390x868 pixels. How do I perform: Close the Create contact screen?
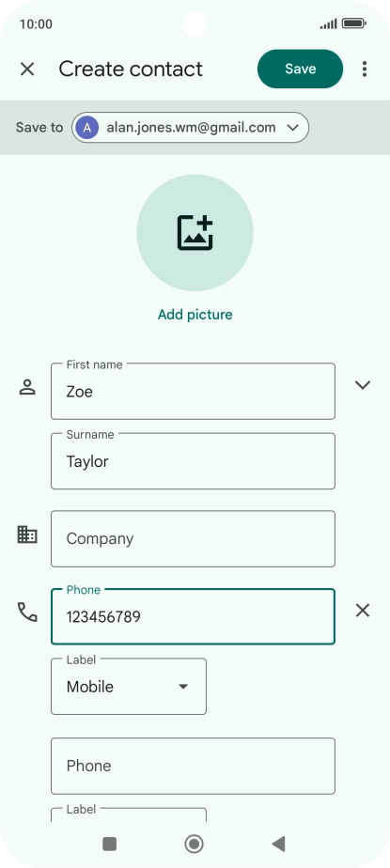(x=27, y=70)
